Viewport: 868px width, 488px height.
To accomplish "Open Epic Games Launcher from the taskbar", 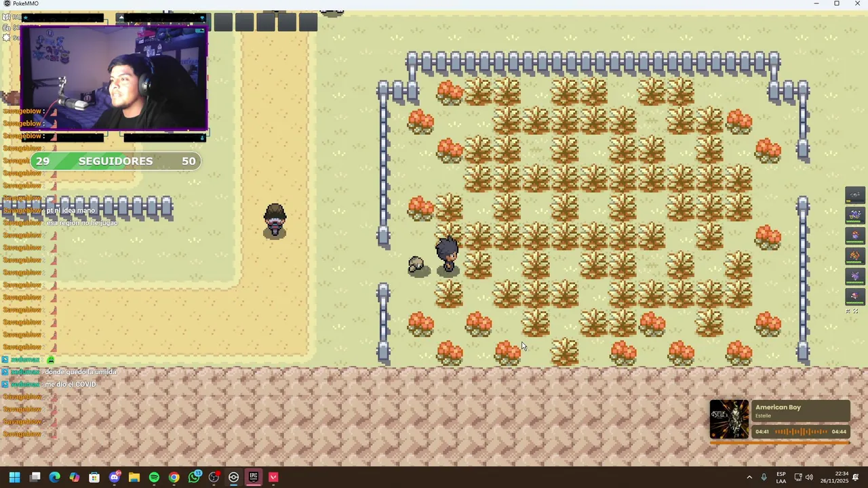I will pos(254,477).
